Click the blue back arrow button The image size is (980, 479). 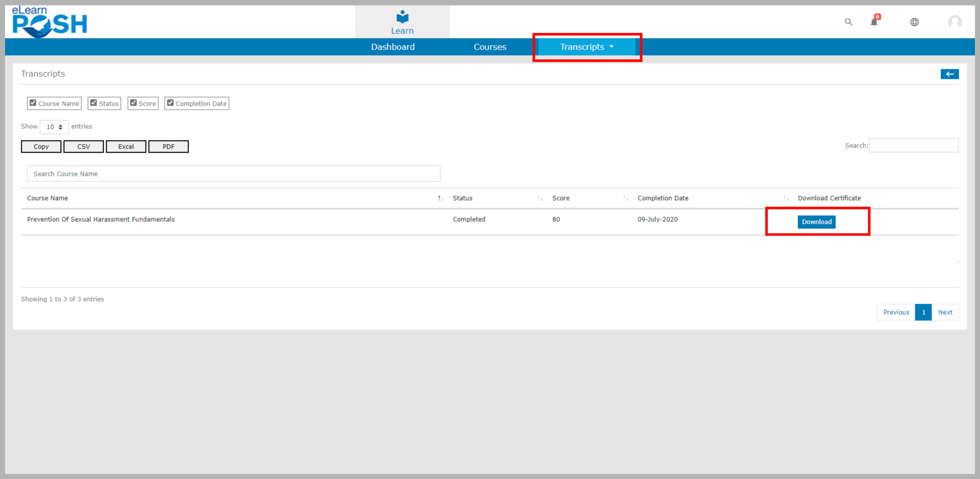949,74
